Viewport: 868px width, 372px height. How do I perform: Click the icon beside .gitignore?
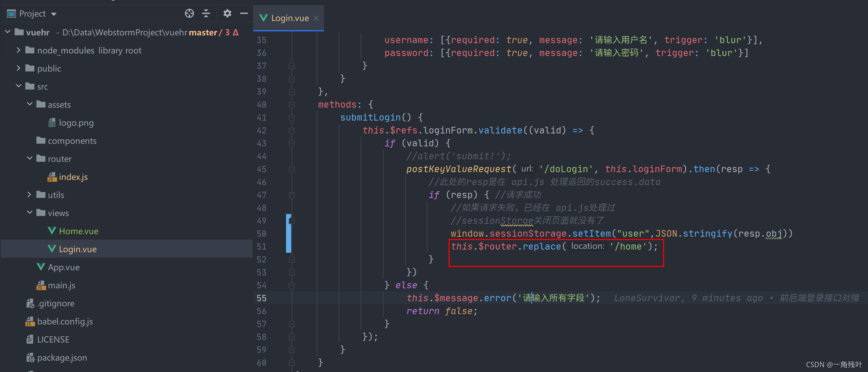[x=30, y=303]
